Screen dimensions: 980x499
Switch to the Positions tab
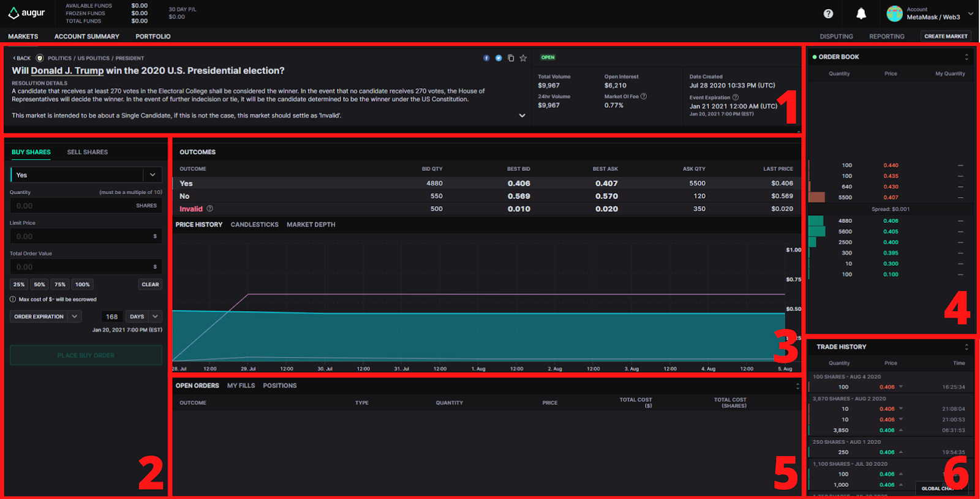(x=280, y=386)
